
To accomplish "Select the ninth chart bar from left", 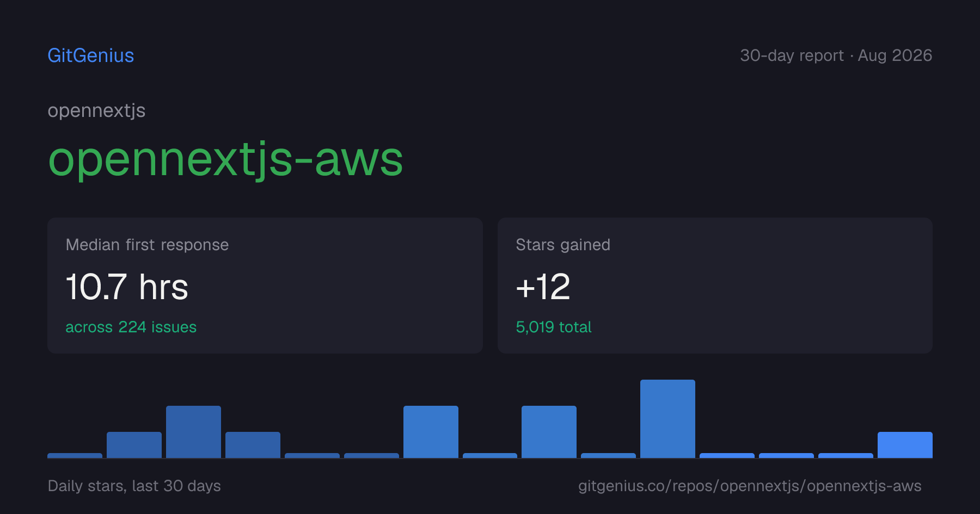I will pyautogui.click(x=549, y=432).
